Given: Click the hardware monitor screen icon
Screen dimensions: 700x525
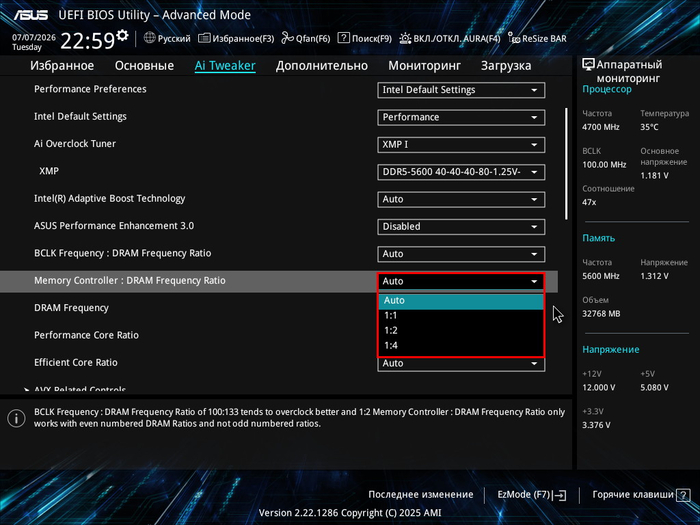Looking at the screenshot, I should 588,64.
